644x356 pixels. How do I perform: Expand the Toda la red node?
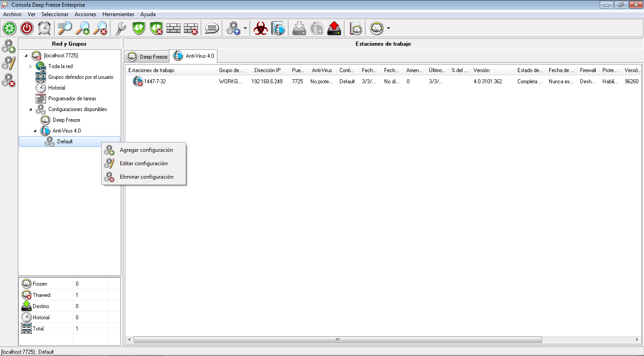click(x=30, y=66)
